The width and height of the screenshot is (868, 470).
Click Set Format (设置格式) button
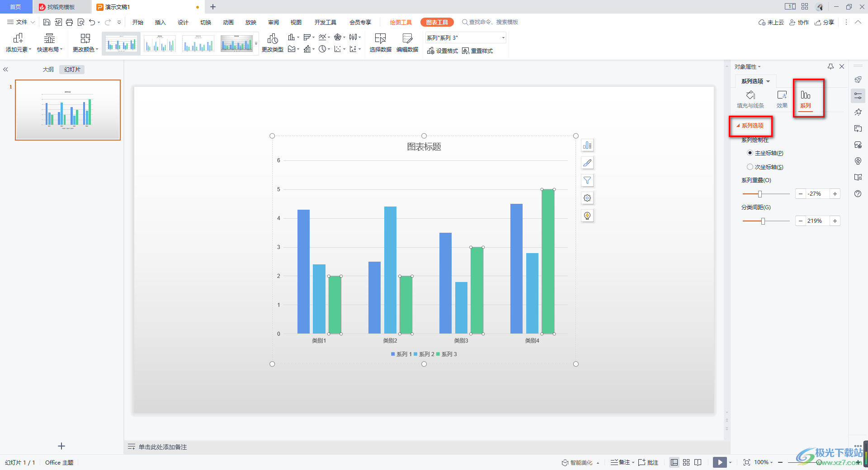[443, 51]
